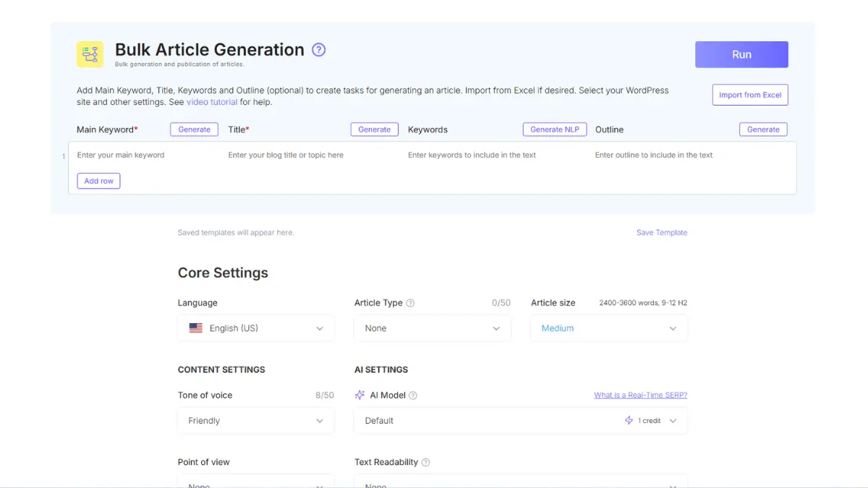Viewport: 868px width, 488px height.
Task: Open help icon beside Bulk Article Generation title
Action: [x=318, y=50]
